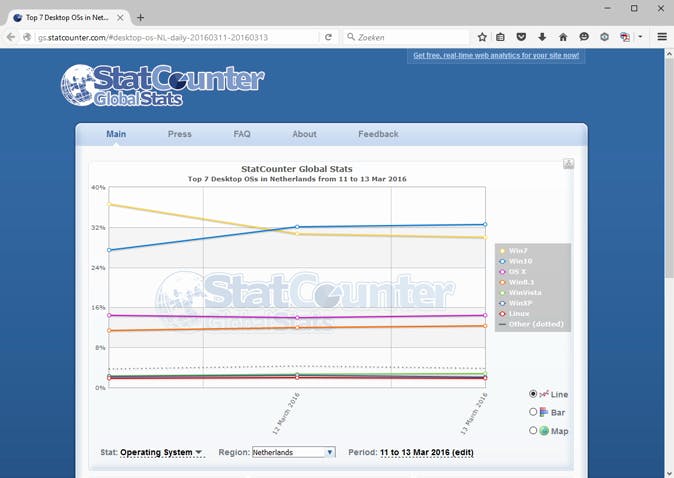Open the FAQ tab

pyautogui.click(x=242, y=134)
